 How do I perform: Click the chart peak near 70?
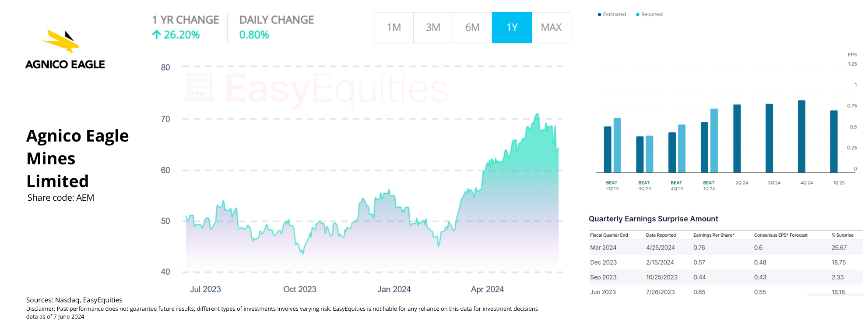pyautogui.click(x=537, y=115)
